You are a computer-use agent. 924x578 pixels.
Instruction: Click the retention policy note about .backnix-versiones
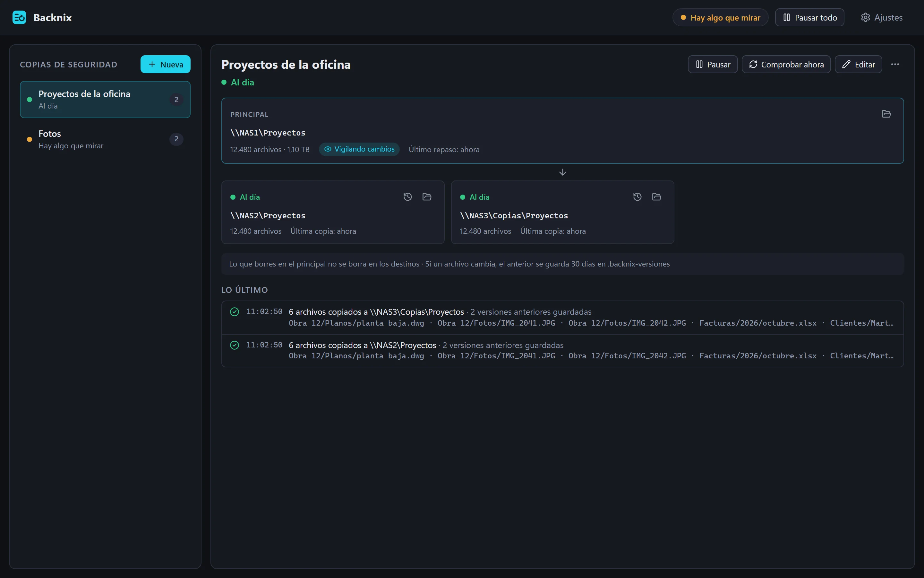562,264
